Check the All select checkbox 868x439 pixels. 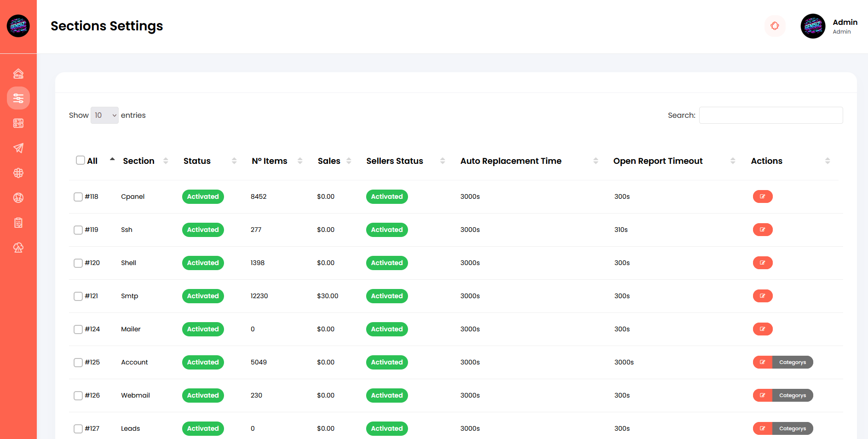80,160
